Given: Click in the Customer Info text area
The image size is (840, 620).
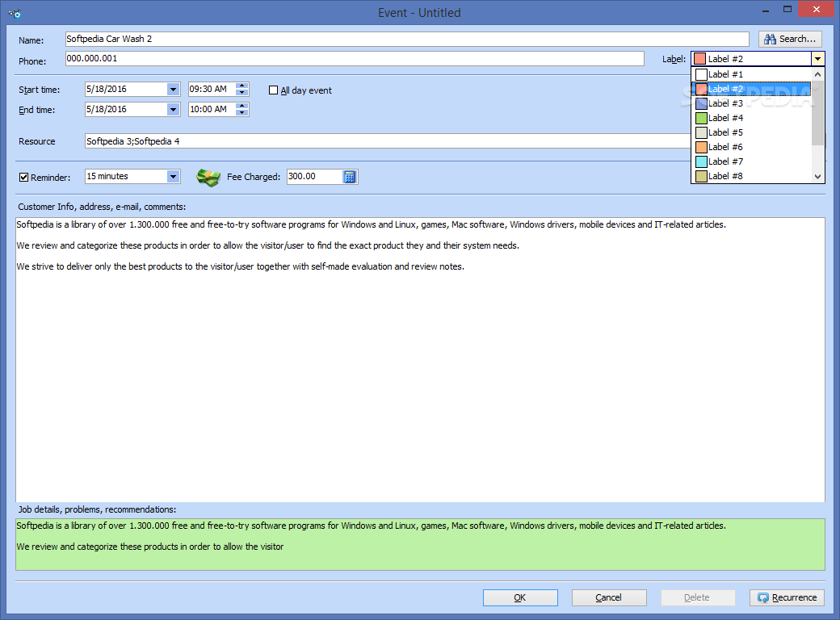Looking at the screenshot, I should (x=420, y=360).
